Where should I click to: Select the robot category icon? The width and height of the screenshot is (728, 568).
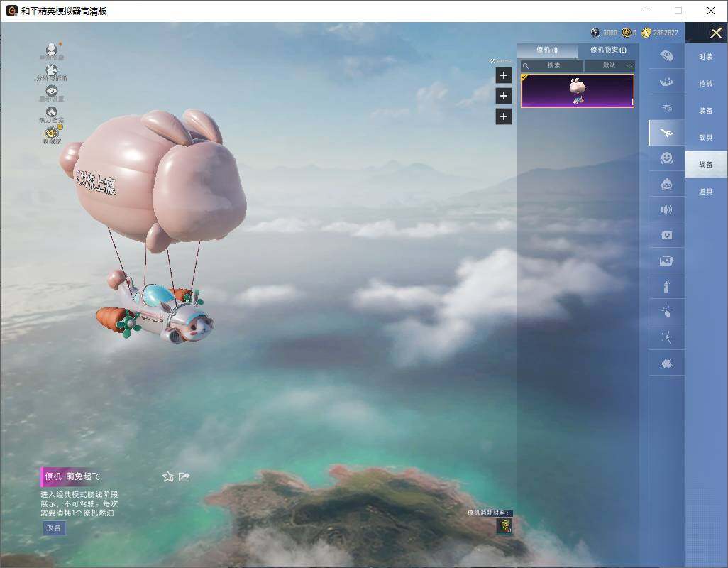pos(666,185)
